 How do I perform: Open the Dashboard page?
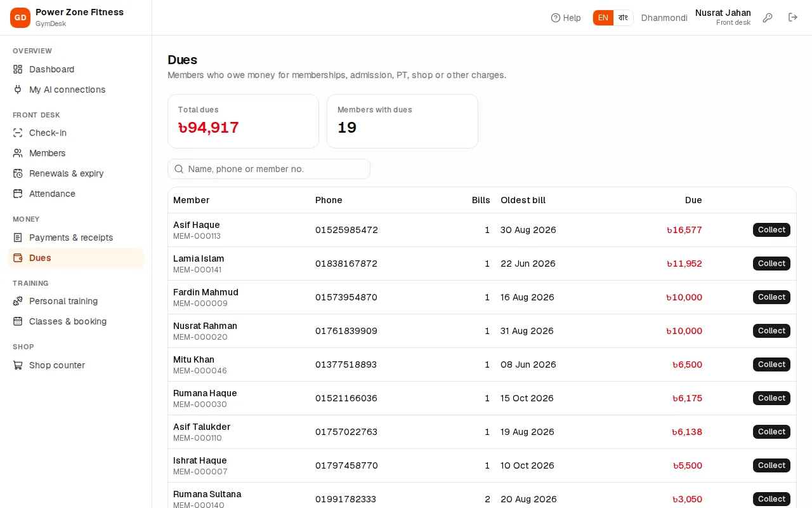(x=76, y=69)
